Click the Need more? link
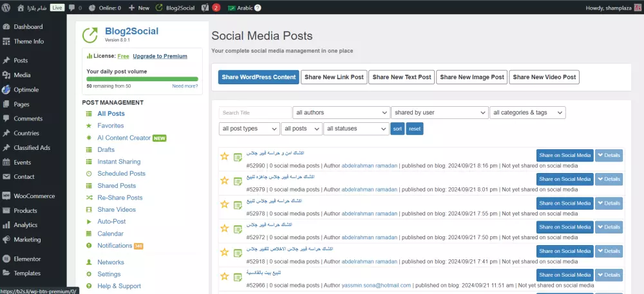 [185, 86]
